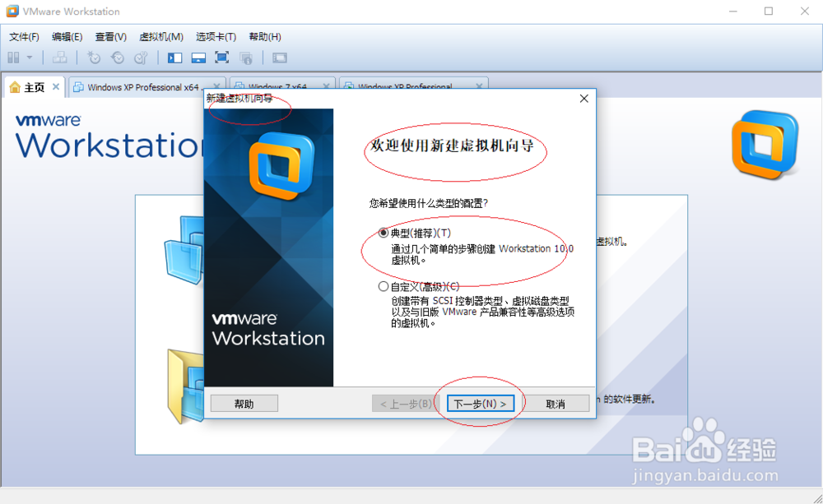823x504 pixels.
Task: Open the 查看(V) menu
Action: tap(111, 37)
